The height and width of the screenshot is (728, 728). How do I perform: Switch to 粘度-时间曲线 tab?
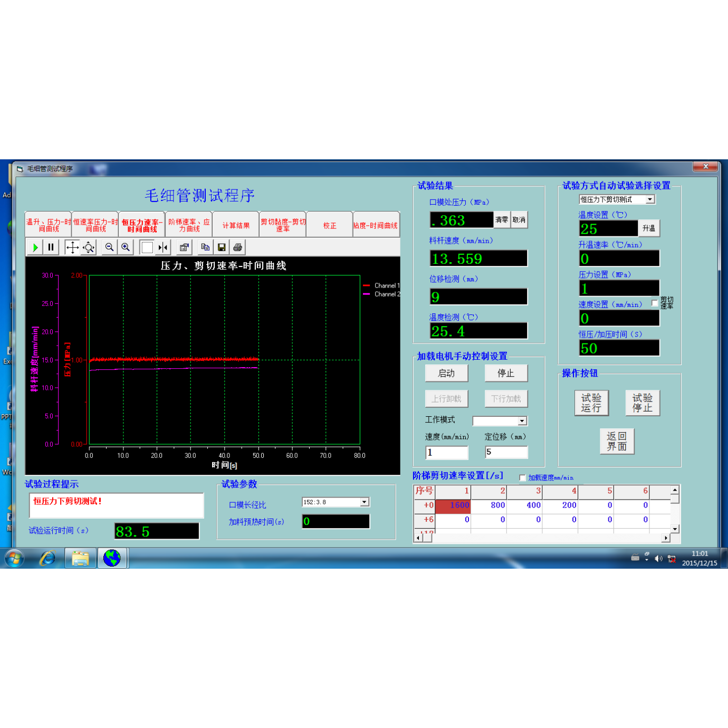coord(376,225)
